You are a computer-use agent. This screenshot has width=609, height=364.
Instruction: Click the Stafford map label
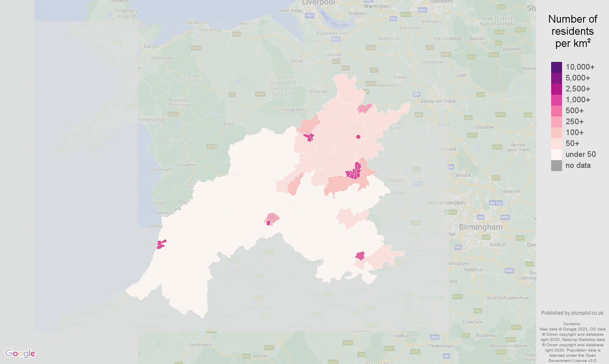coord(447,149)
